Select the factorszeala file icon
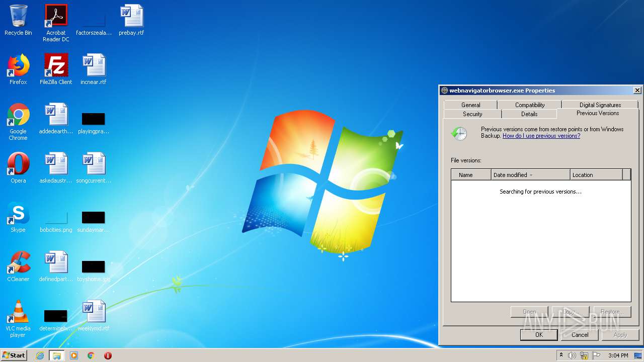The image size is (644, 362). [94, 20]
